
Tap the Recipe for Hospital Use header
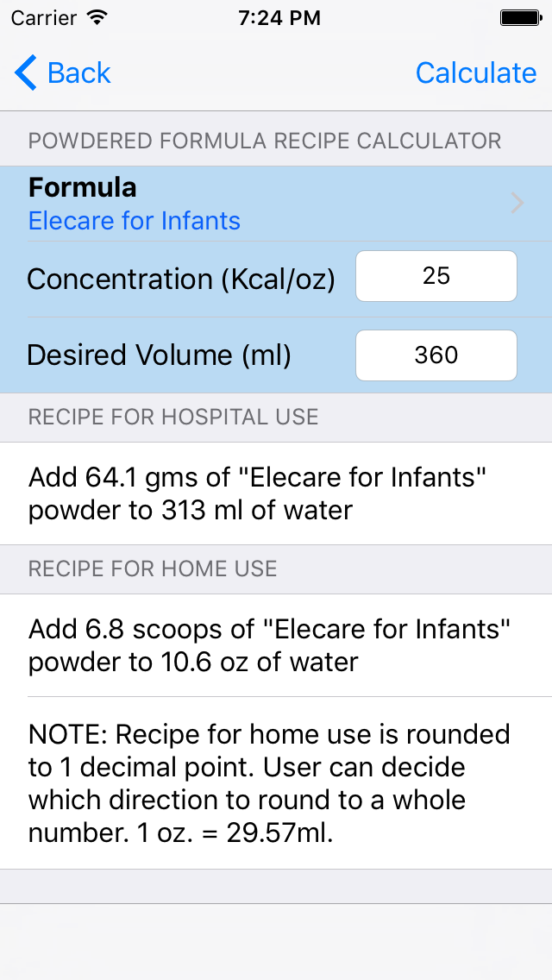click(x=173, y=417)
